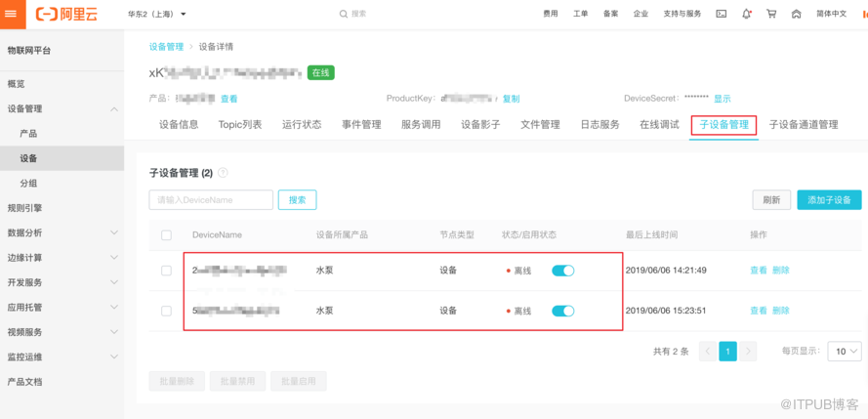
Task: Open the shopping cart icon
Action: tap(771, 14)
